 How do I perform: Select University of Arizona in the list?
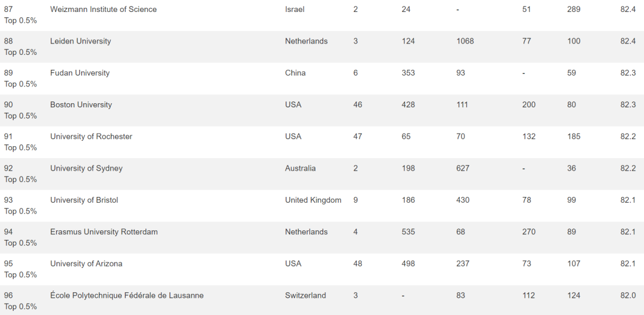pyautogui.click(x=86, y=264)
